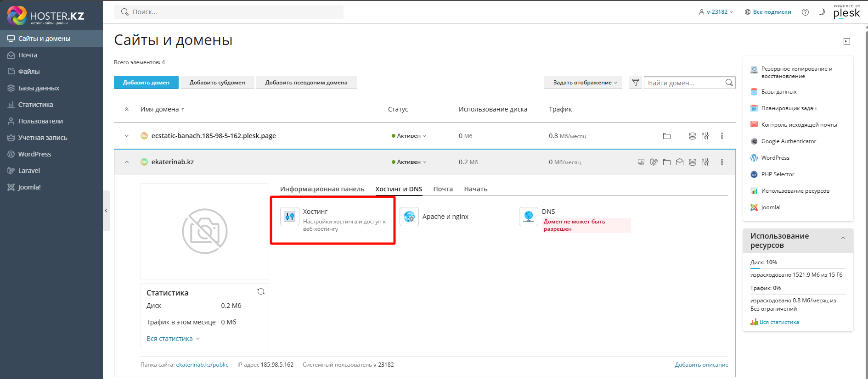Open Базы данных in the left sidebar
Screen dimensions: 868x379
point(39,88)
